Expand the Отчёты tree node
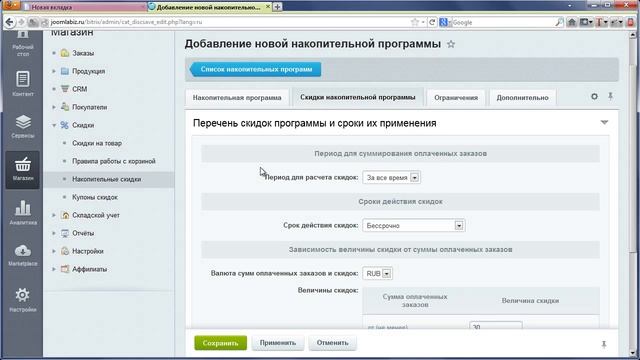Viewport: 640px width, 360px height. [x=54, y=233]
